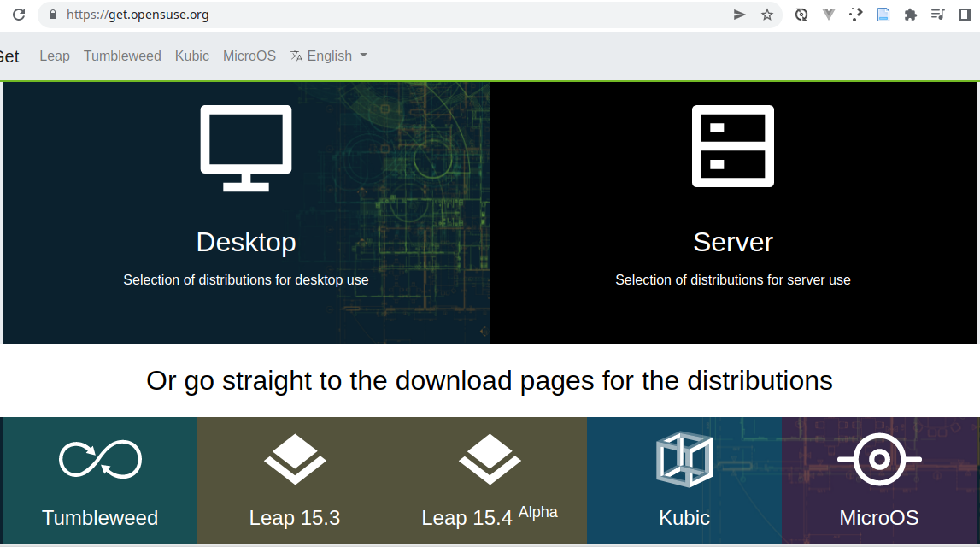The height and width of the screenshot is (547, 980).
Task: Click the Desktop monitor icon
Action: 245,148
